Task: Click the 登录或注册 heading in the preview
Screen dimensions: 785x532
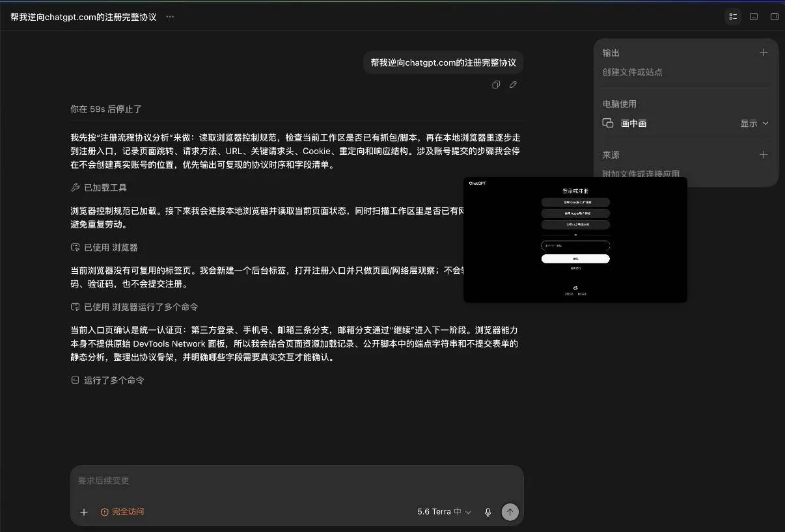Action: 575,191
